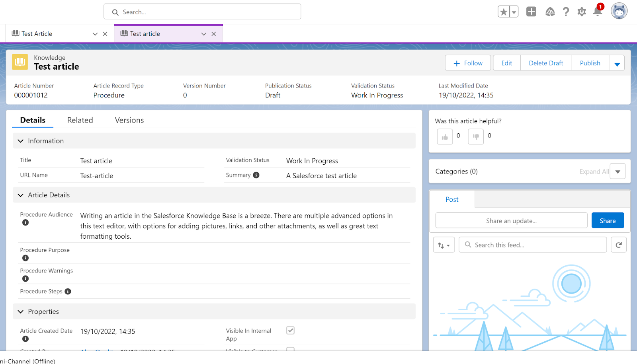Image resolution: width=637 pixels, height=364 pixels.
Task: Click the Article Number value 000001012
Action: (x=31, y=95)
